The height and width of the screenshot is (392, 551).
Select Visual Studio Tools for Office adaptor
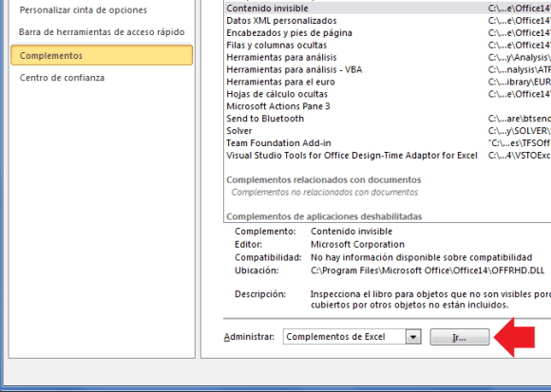388,156
